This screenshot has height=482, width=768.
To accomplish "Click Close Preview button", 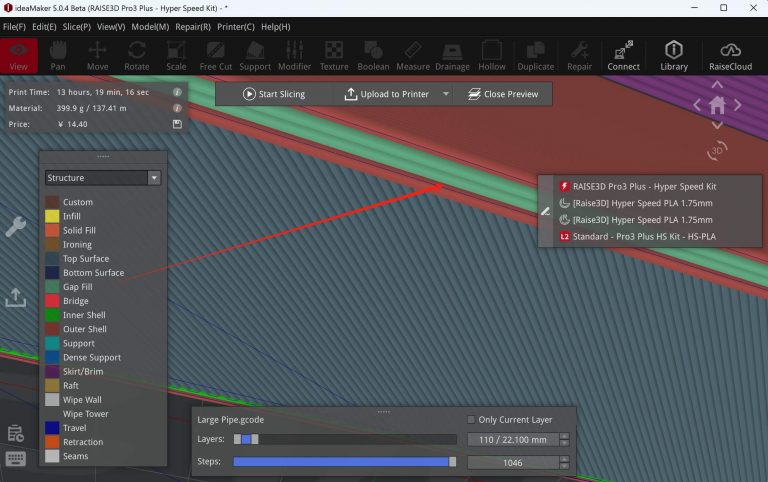I will click(503, 94).
